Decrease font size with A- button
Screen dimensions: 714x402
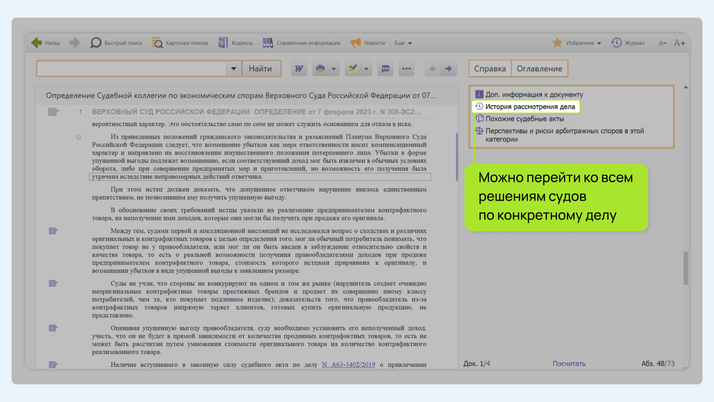point(662,43)
